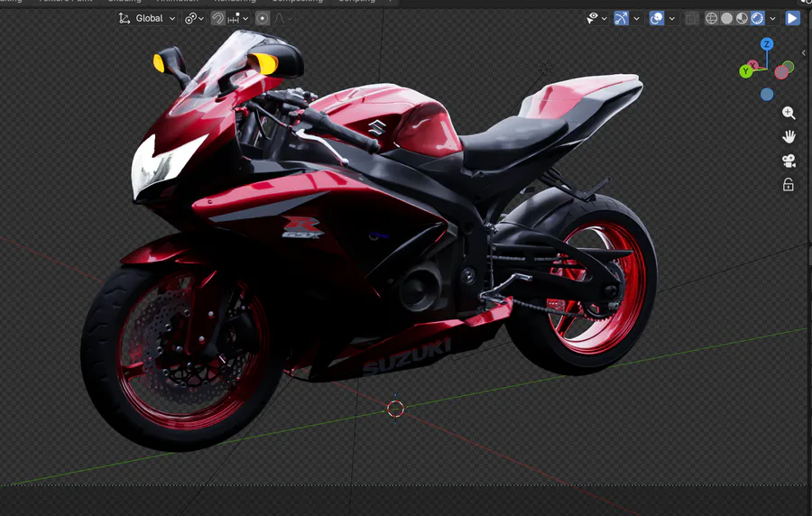Click the unlabeled large red negative X gizmo ball

[x=781, y=73]
